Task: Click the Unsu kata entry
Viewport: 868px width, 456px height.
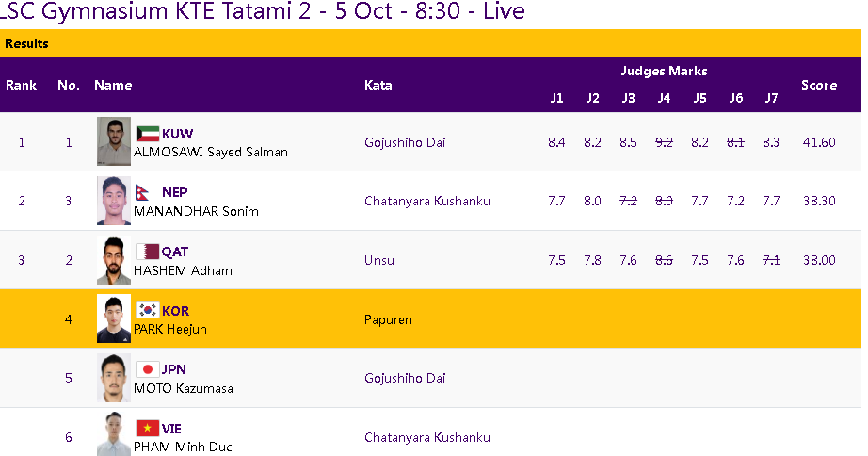Action: pos(379,260)
